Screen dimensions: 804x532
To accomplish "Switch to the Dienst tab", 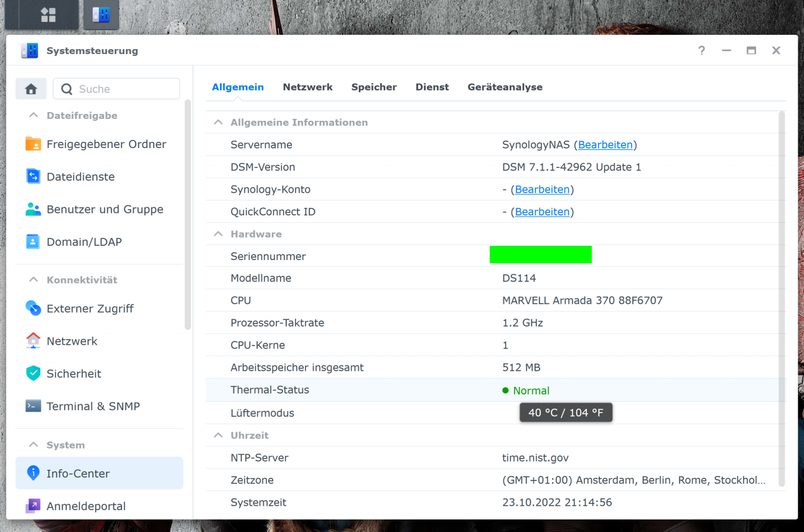I will point(432,87).
